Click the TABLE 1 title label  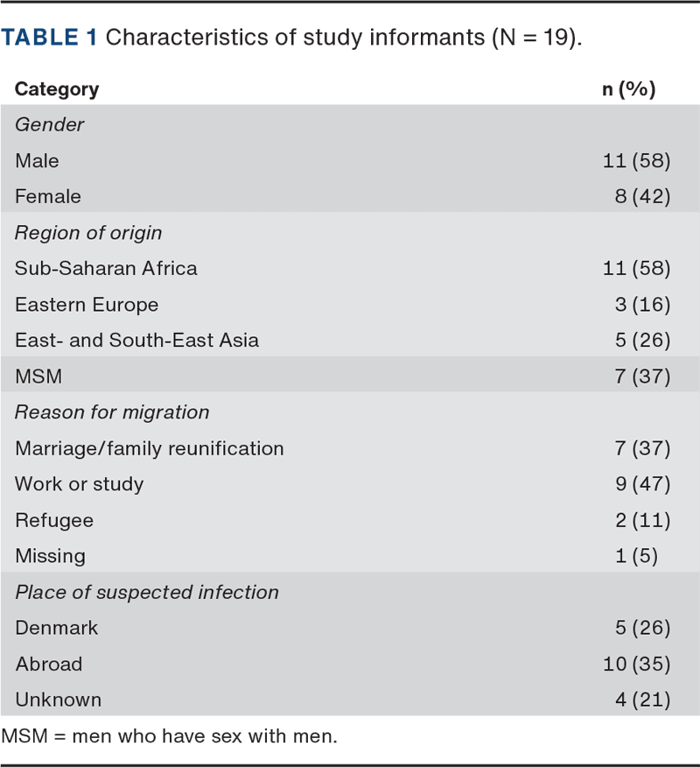[49, 37]
